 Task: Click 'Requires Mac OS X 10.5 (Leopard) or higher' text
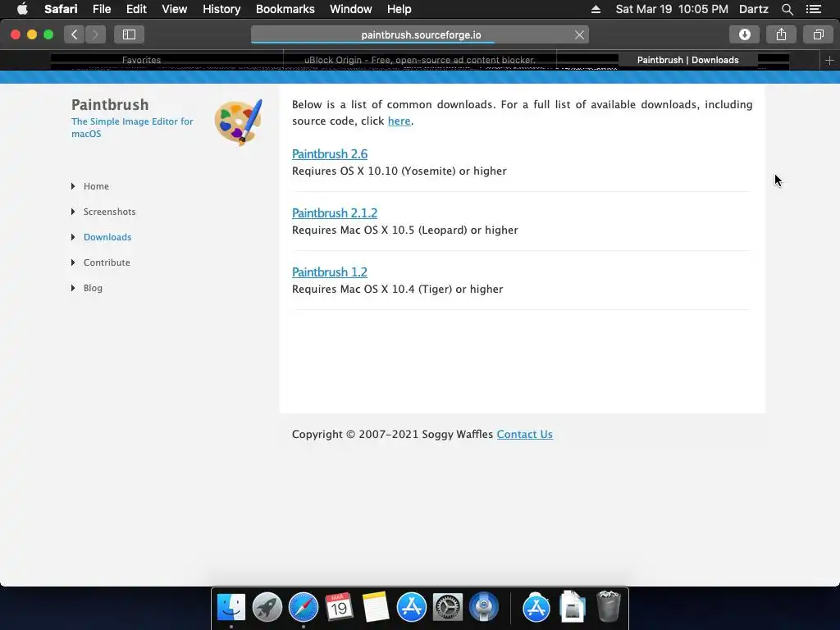click(405, 230)
